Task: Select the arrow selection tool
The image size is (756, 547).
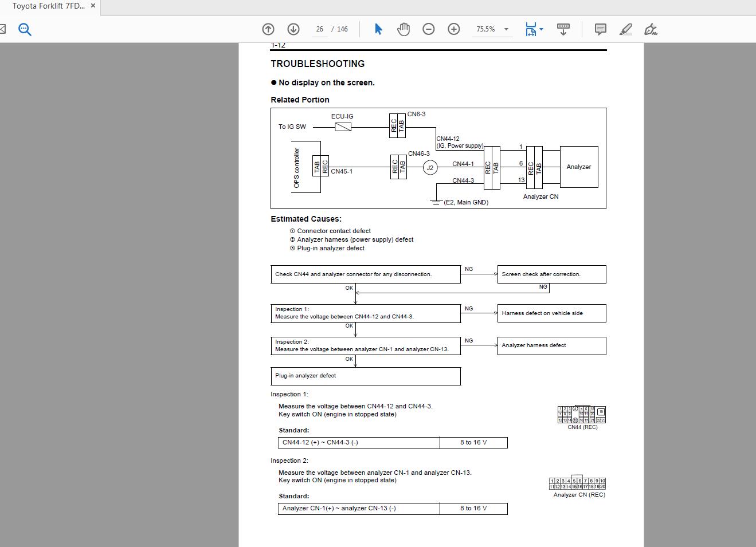Action: tap(378, 29)
